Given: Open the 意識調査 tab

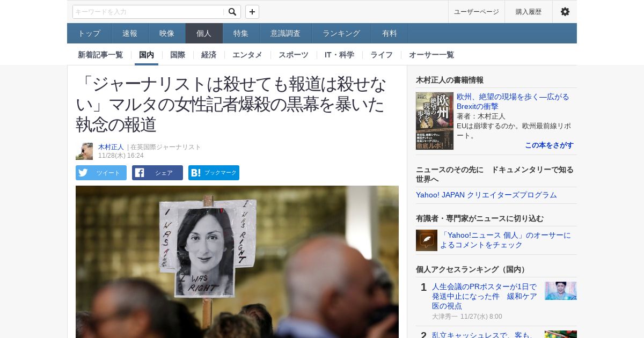Looking at the screenshot, I should pyautogui.click(x=286, y=33).
